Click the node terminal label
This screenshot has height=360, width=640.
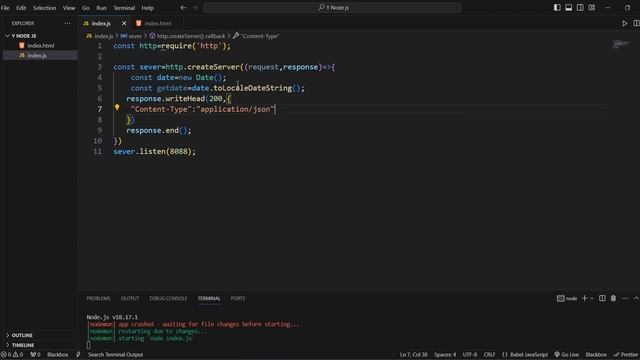[x=567, y=299]
